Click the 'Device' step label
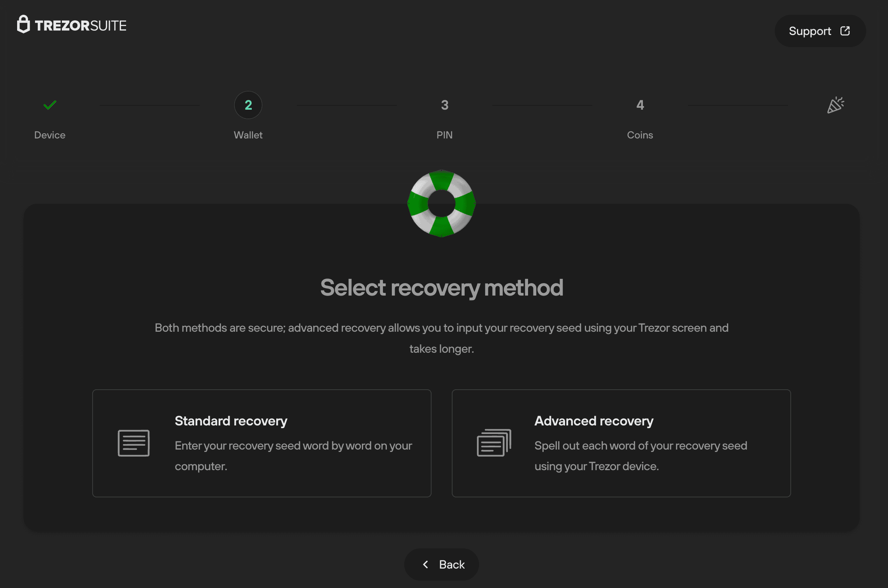The image size is (888, 588). click(x=50, y=135)
